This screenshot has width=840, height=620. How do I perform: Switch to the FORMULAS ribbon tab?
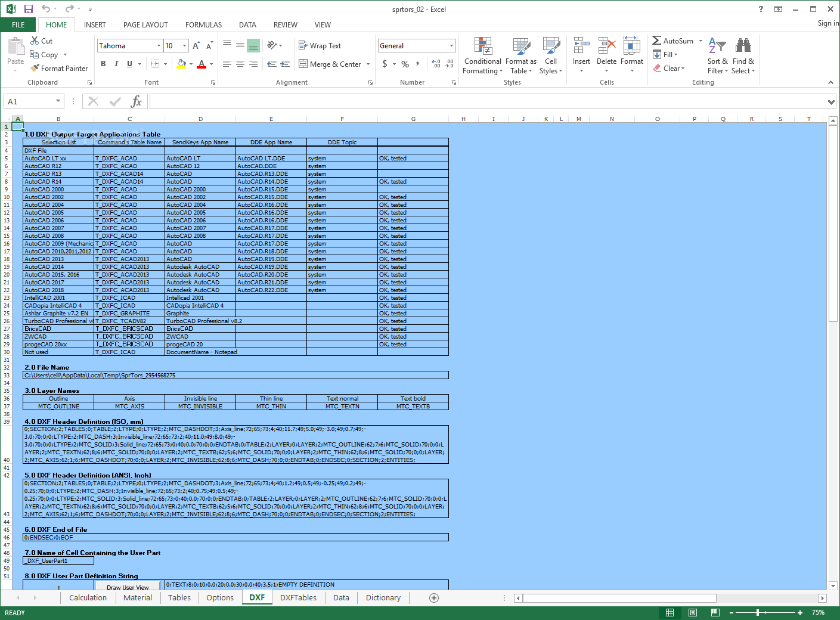(203, 24)
